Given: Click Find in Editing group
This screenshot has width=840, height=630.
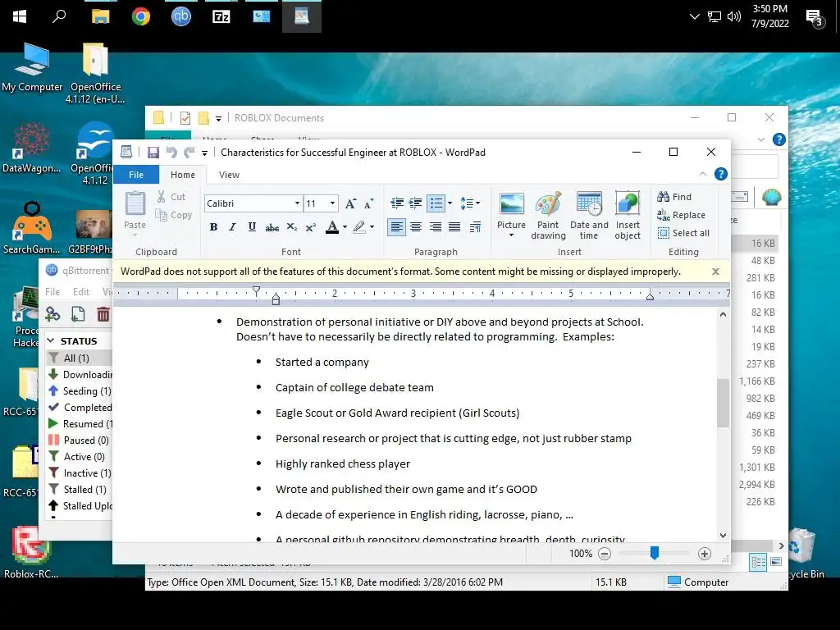Looking at the screenshot, I should click(x=674, y=197).
